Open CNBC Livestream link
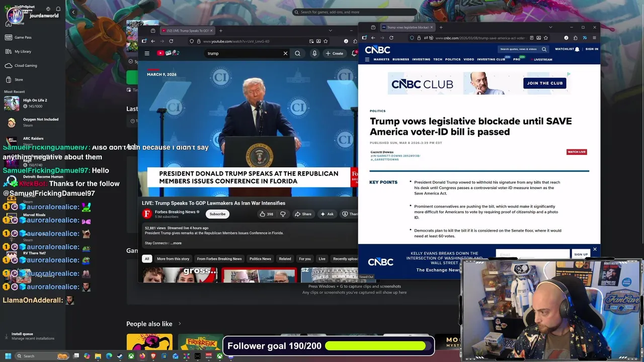Viewport: 644px width, 362px height. [543, 59]
